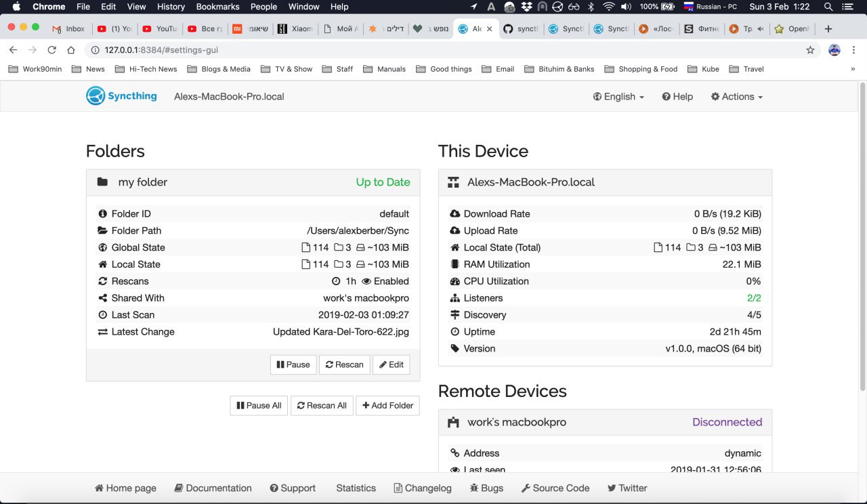Click the Rescans refresh icon
Image resolution: width=867 pixels, height=504 pixels.
103,282
